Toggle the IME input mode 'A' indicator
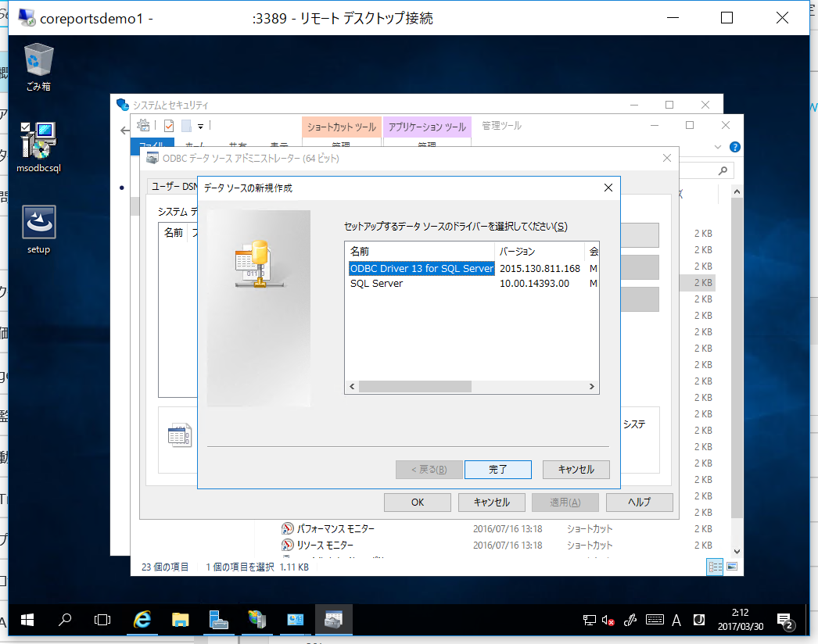The width and height of the screenshot is (818, 644). (x=676, y=620)
